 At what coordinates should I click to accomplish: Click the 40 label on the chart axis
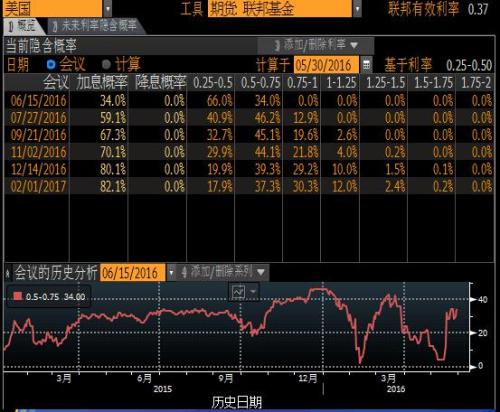(483, 300)
